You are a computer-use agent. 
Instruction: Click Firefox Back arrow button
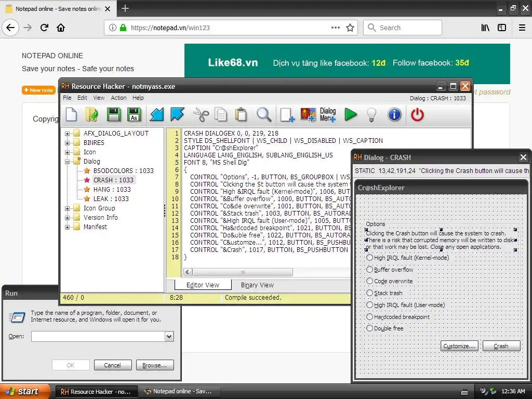point(10,28)
